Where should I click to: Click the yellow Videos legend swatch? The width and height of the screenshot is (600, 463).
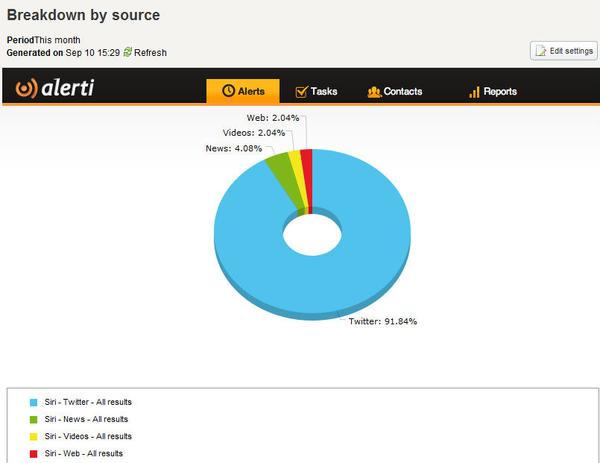pos(34,437)
